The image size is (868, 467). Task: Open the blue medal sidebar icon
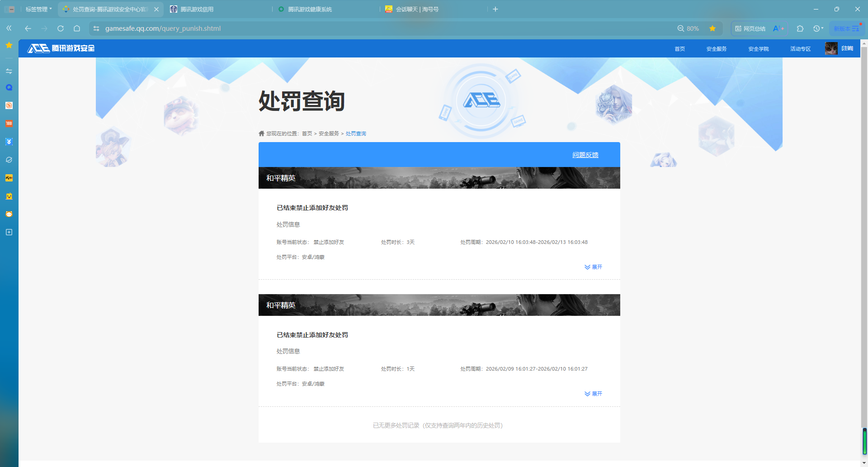click(x=9, y=142)
